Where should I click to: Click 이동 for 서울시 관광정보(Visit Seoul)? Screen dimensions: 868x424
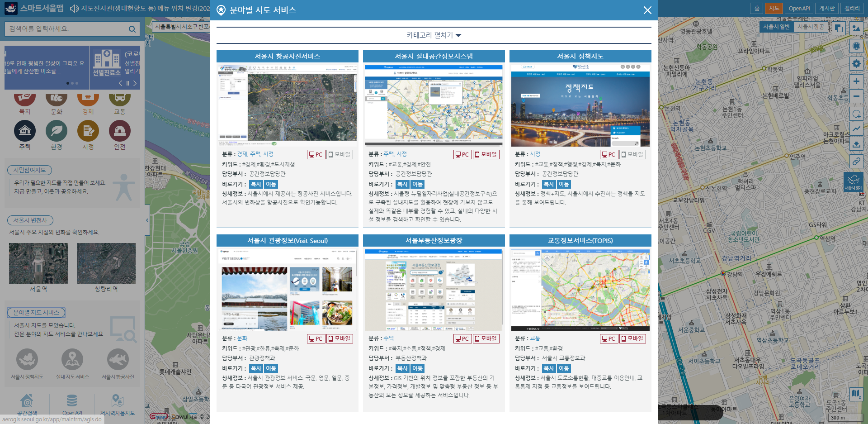[271, 368]
